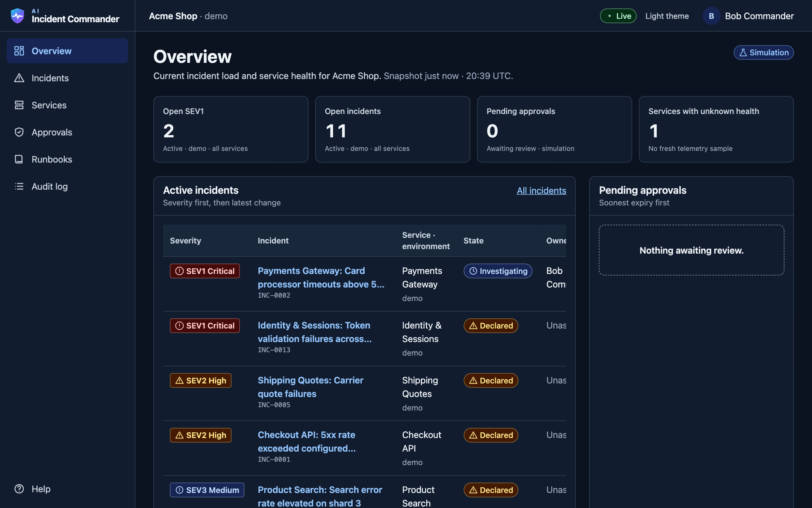Image resolution: width=812 pixels, height=508 pixels.
Task: Click the Pending approvals stat card showing 0
Action: click(554, 129)
